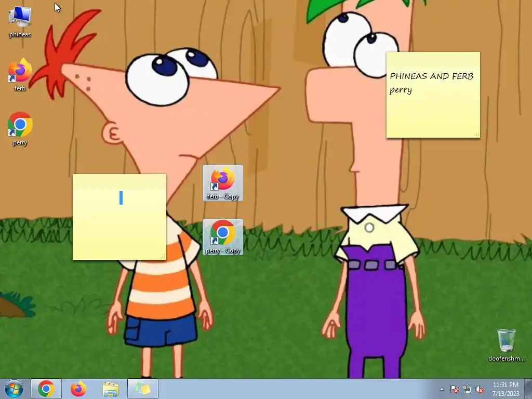Click the word 'perry' in sticky note
Image resolution: width=532 pixels, height=399 pixels.
click(401, 90)
